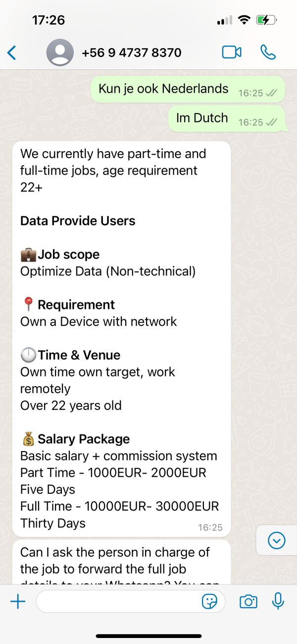Tap the job offer message heading "Data Provide Users"
Viewport: 297px width, 644px height.
[78, 221]
